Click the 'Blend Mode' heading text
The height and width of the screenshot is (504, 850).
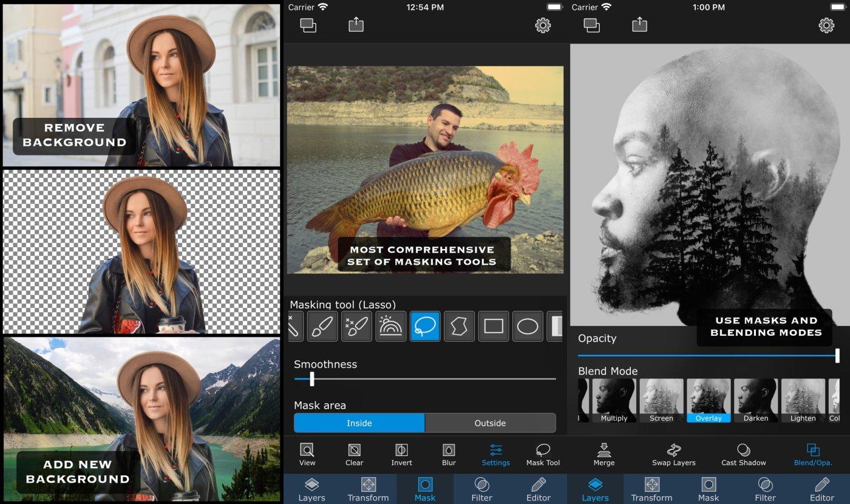tap(608, 371)
